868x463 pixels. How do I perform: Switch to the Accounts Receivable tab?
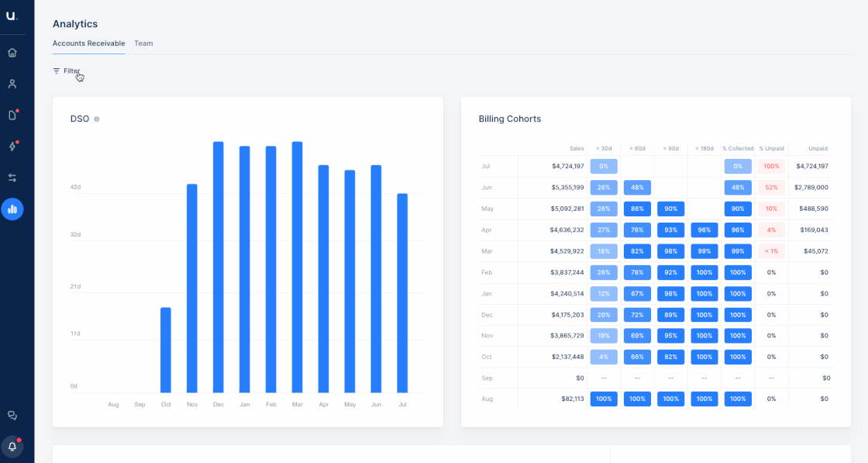tap(88, 43)
